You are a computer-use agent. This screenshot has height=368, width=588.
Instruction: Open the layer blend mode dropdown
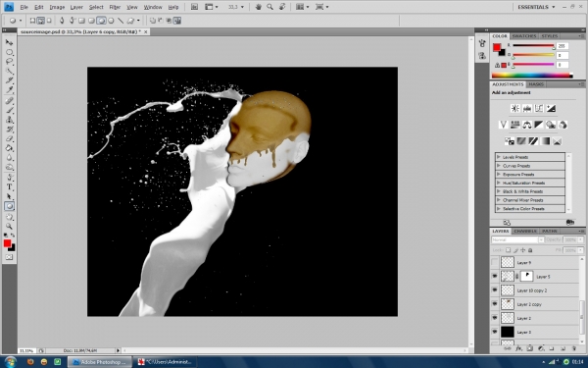(517, 239)
